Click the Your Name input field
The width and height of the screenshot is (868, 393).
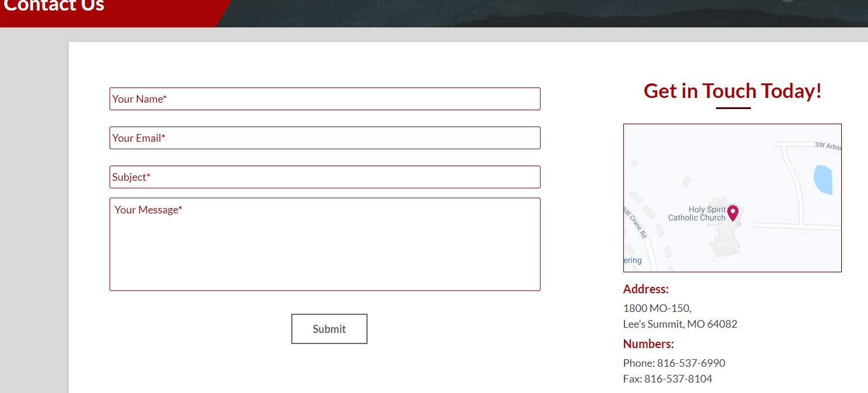point(324,99)
